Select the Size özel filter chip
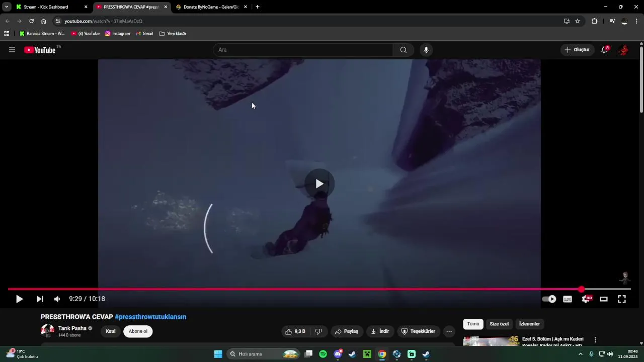Screen dimensions: 644x362 coord(500,324)
